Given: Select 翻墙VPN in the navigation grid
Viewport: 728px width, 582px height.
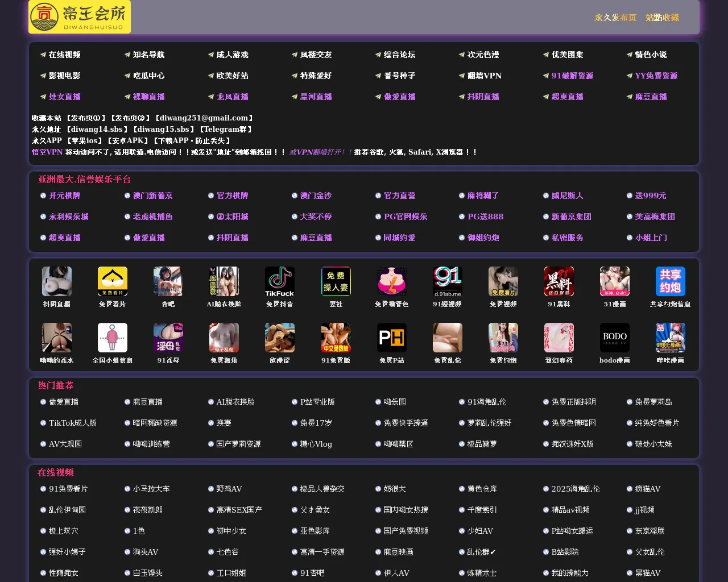Looking at the screenshot, I should click(484, 76).
